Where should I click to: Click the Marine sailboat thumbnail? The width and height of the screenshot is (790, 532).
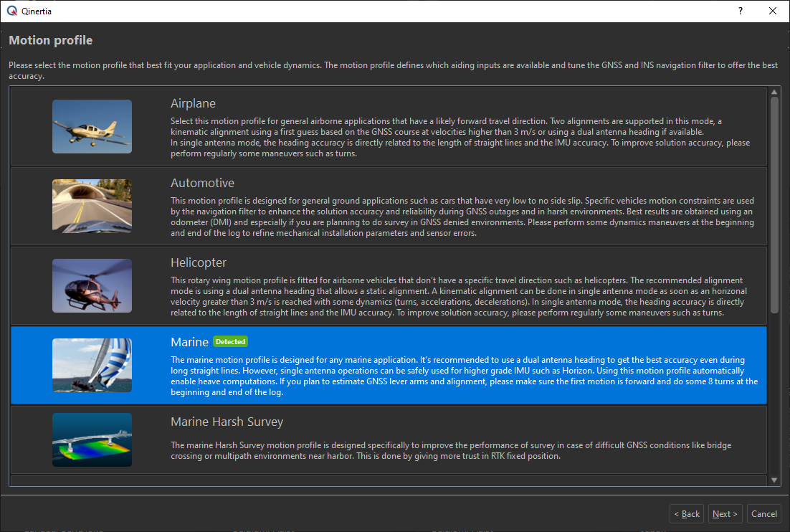pyautogui.click(x=92, y=365)
